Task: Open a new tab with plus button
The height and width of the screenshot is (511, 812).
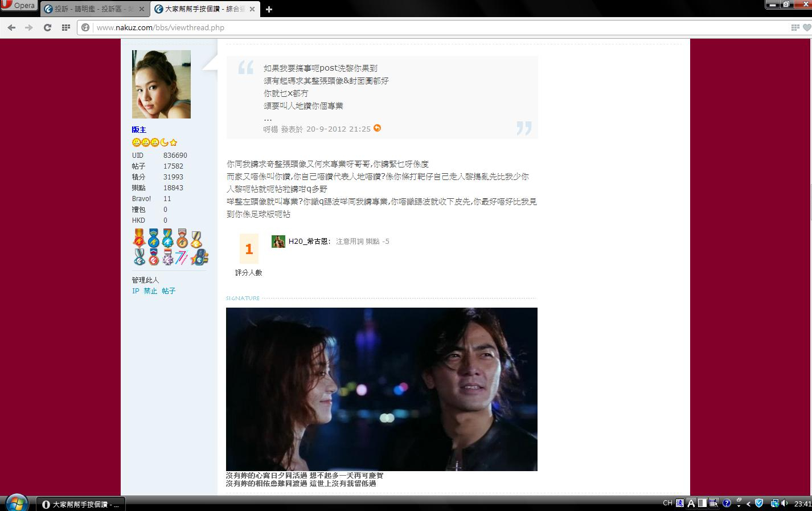Action: 269,9
